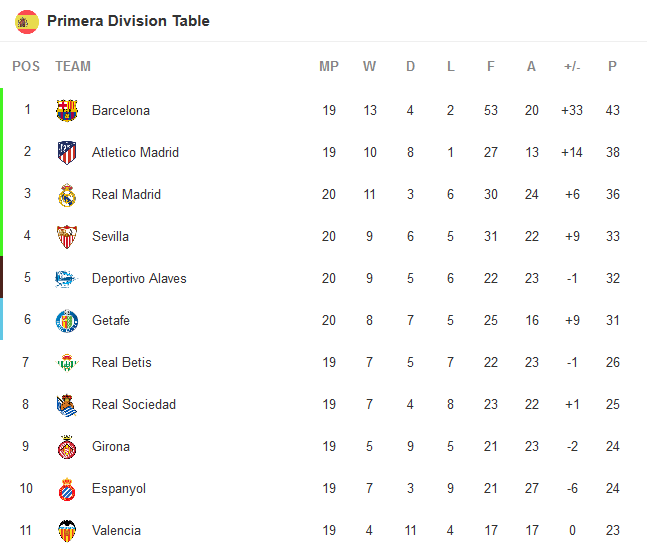Select the Getafe team name

[x=110, y=320]
